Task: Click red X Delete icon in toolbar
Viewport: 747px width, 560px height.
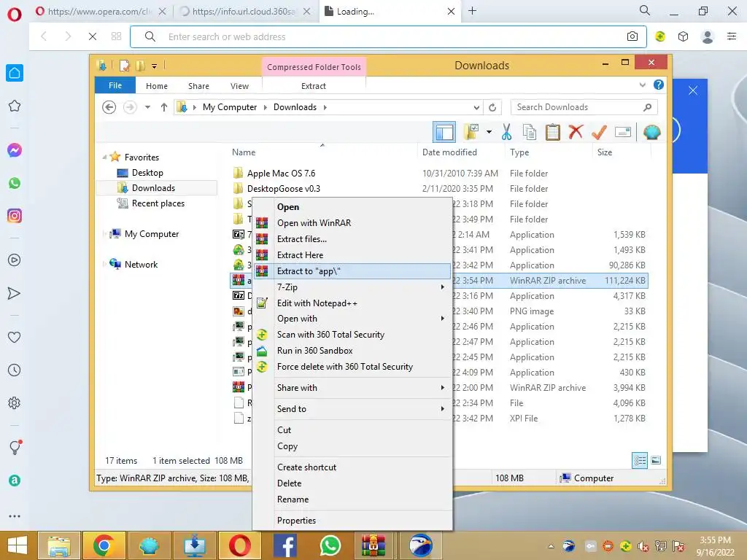Action: (576, 132)
